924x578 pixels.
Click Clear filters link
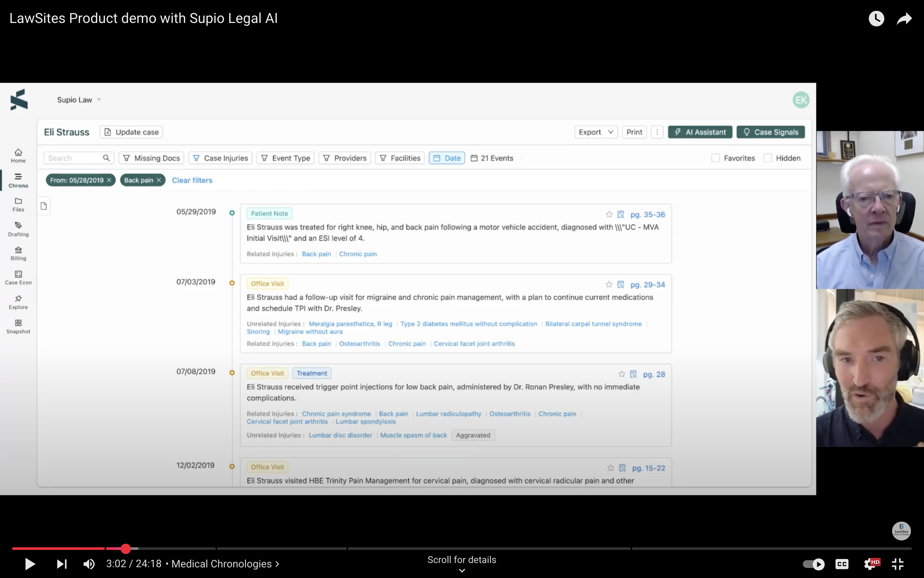click(x=192, y=180)
